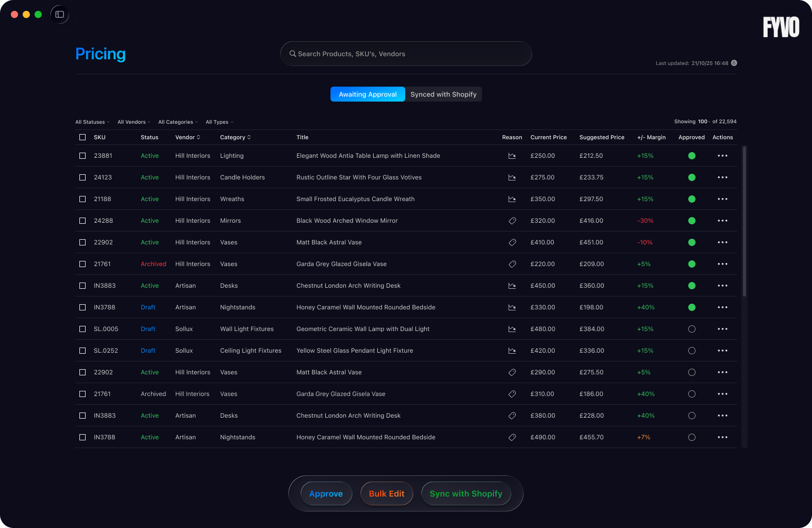
Task: Click tag reason icon for £490.00 Rounded Bedside
Action: 512,437
